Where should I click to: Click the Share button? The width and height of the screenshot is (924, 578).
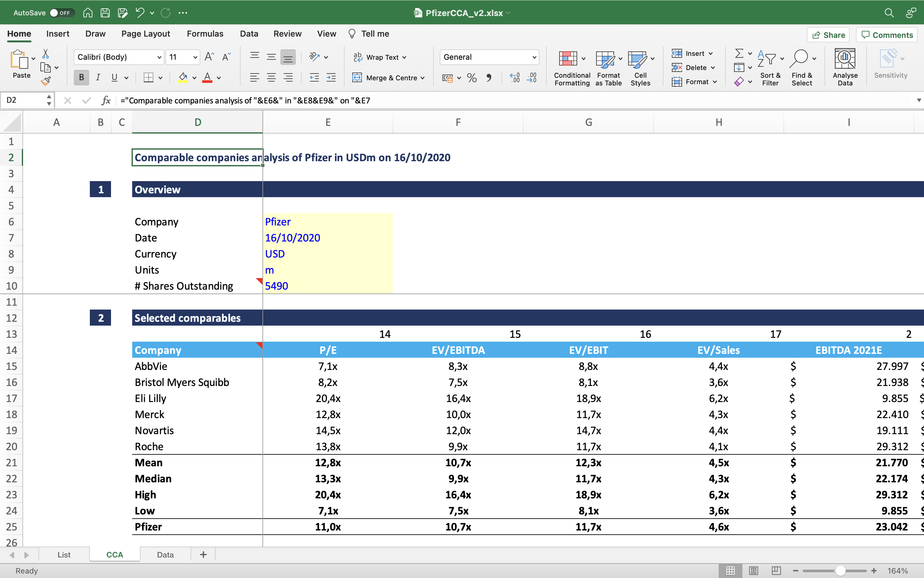pos(828,35)
